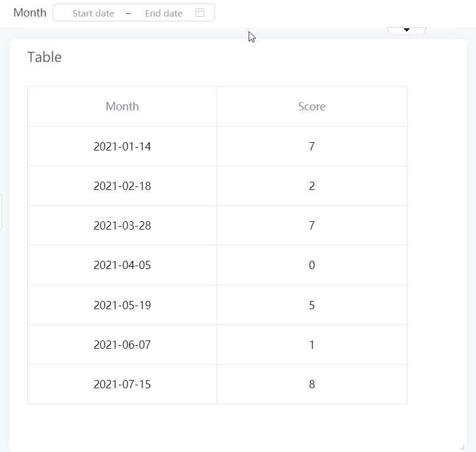Click the Score column header

(312, 106)
